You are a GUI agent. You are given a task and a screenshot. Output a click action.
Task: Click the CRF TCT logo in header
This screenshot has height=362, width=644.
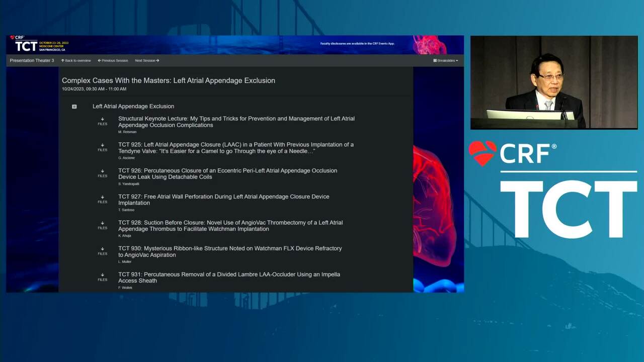tap(25, 44)
